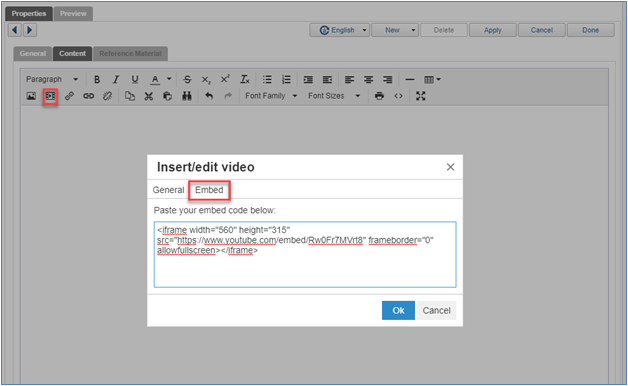This screenshot has width=628, height=386.
Task: Open the text color dropdown arrow
Action: tap(169, 79)
